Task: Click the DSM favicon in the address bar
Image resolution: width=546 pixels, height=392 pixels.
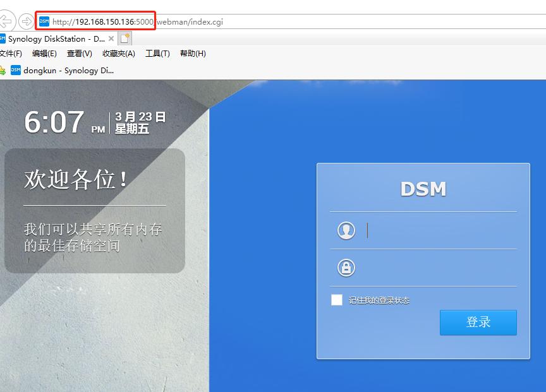Action: point(44,21)
